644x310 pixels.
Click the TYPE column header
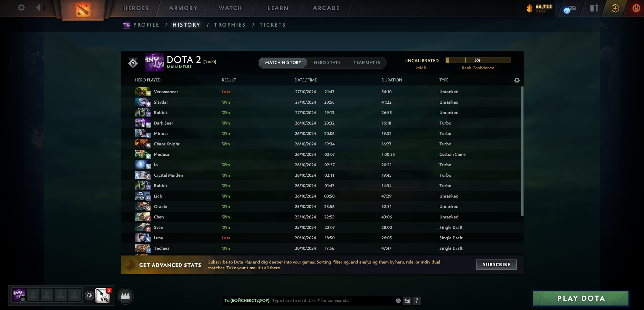(444, 80)
